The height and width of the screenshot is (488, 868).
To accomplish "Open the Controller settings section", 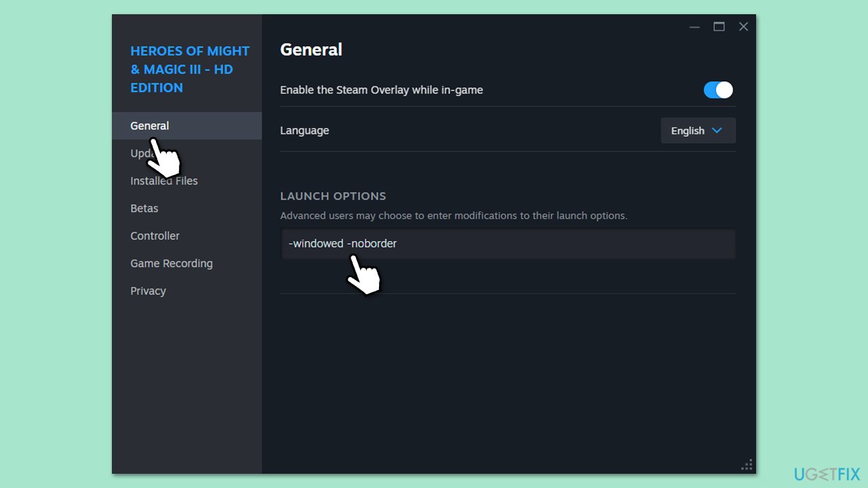I will [155, 236].
